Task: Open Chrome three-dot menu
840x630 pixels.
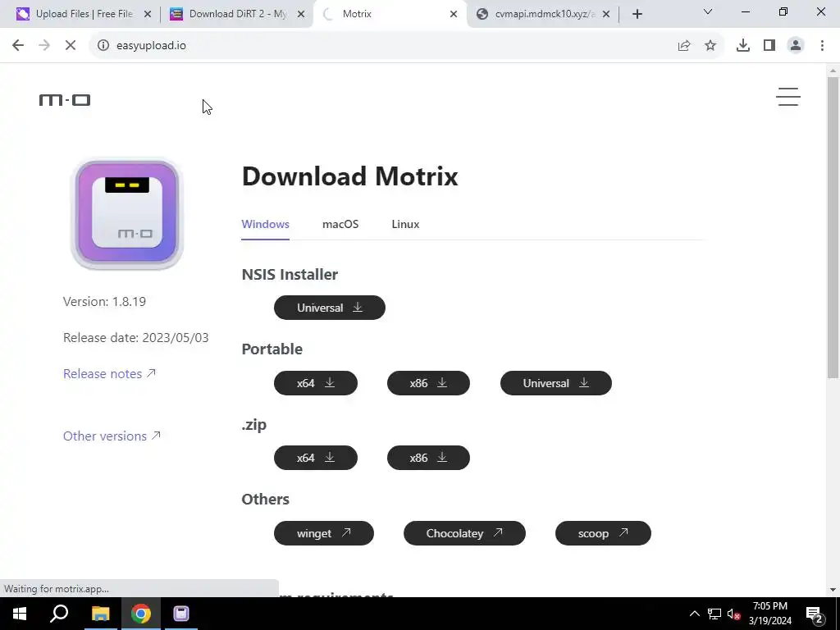Action: point(822,45)
